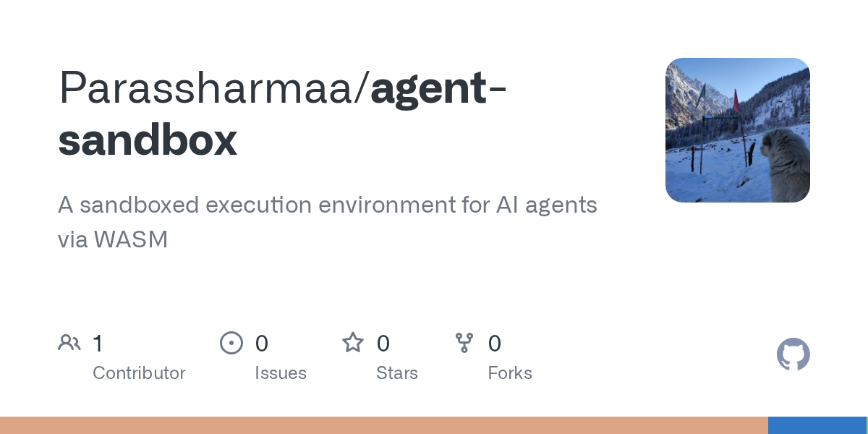This screenshot has height=434, width=868.
Task: Click the zero count above Issues
Action: coord(261,344)
